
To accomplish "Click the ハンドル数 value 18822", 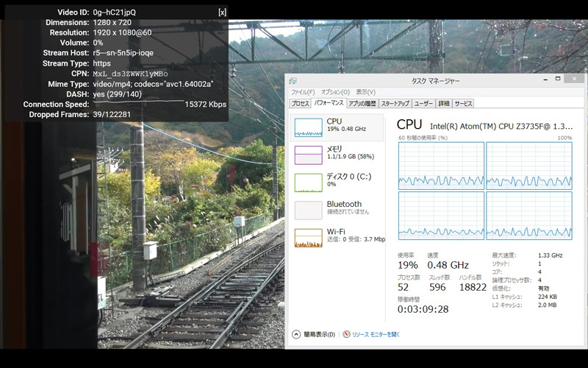I will coord(473,287).
